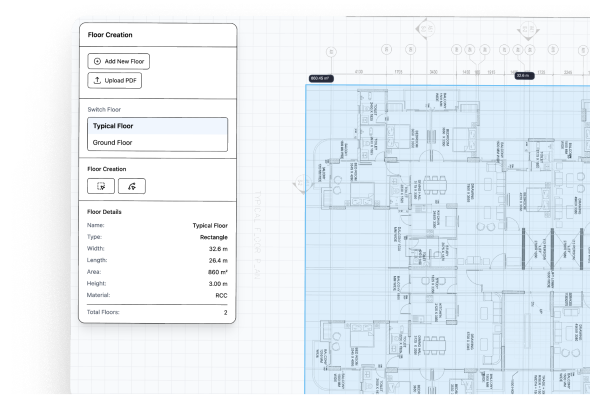This screenshot has width=590, height=395.
Task: Click the Type value 'Rectangle'
Action: pyautogui.click(x=214, y=237)
